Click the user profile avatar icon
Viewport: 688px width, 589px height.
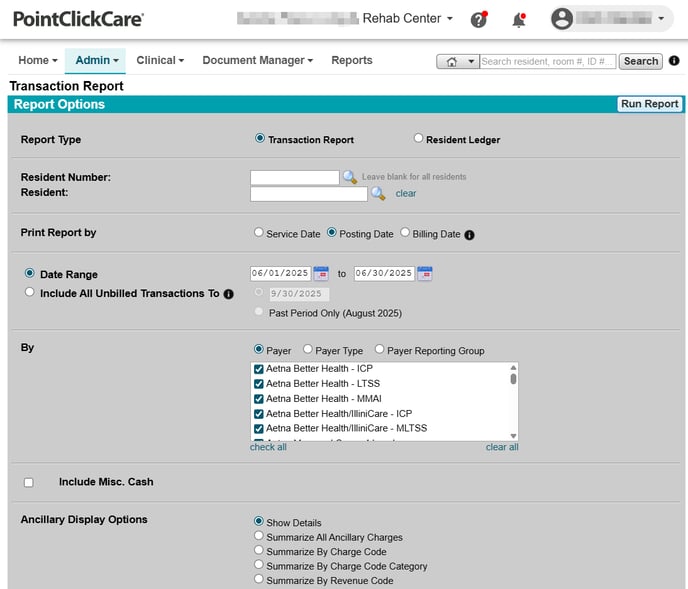point(562,18)
